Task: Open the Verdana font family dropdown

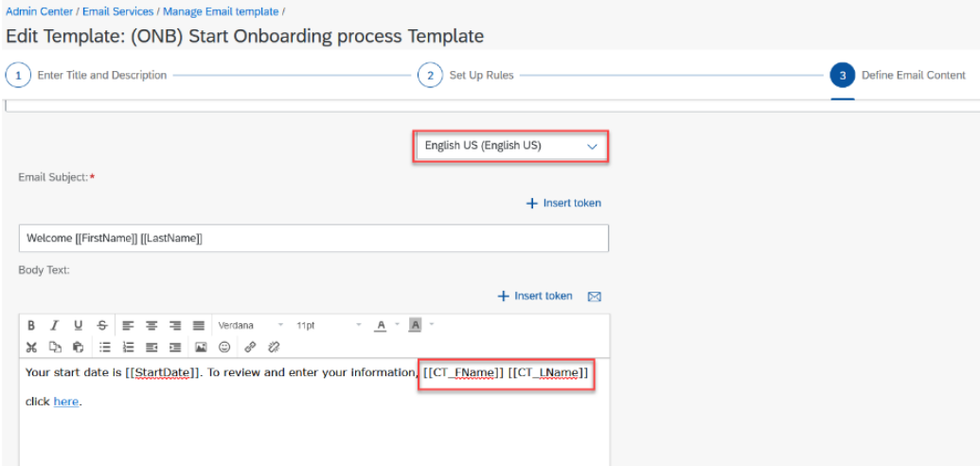Action: pyautogui.click(x=250, y=325)
